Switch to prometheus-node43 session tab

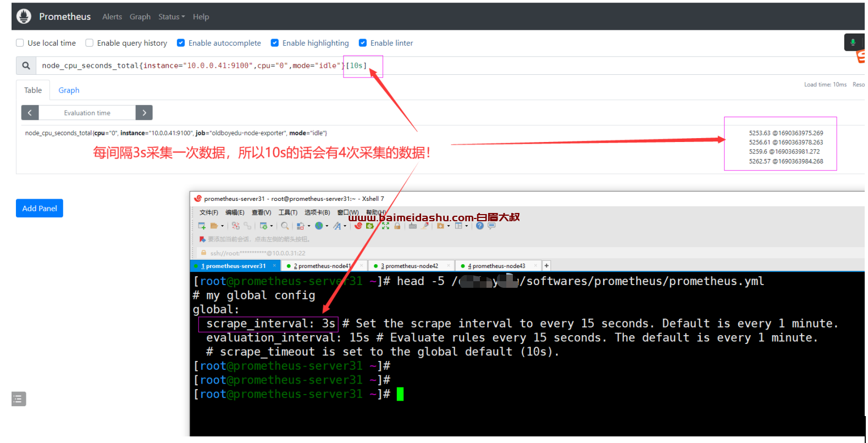[x=497, y=266]
